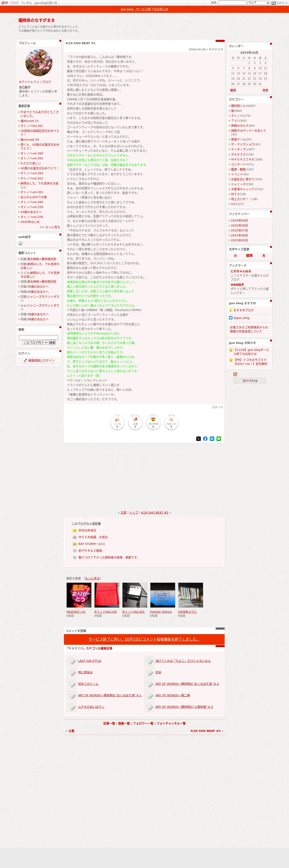Image resolution: width=289 pixels, height=868 pixels.
Task: Click the lightbulb icon by おすすめブログ
Action: (x=231, y=310)
